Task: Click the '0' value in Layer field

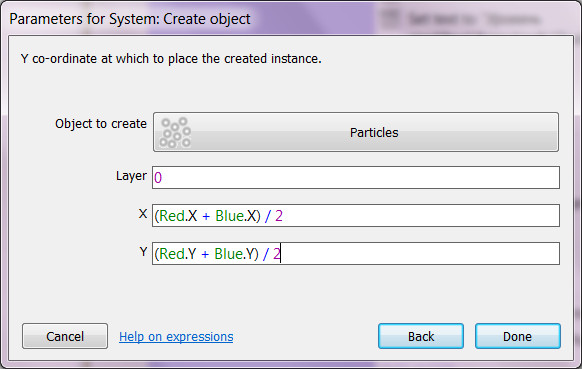Action: 158,178
